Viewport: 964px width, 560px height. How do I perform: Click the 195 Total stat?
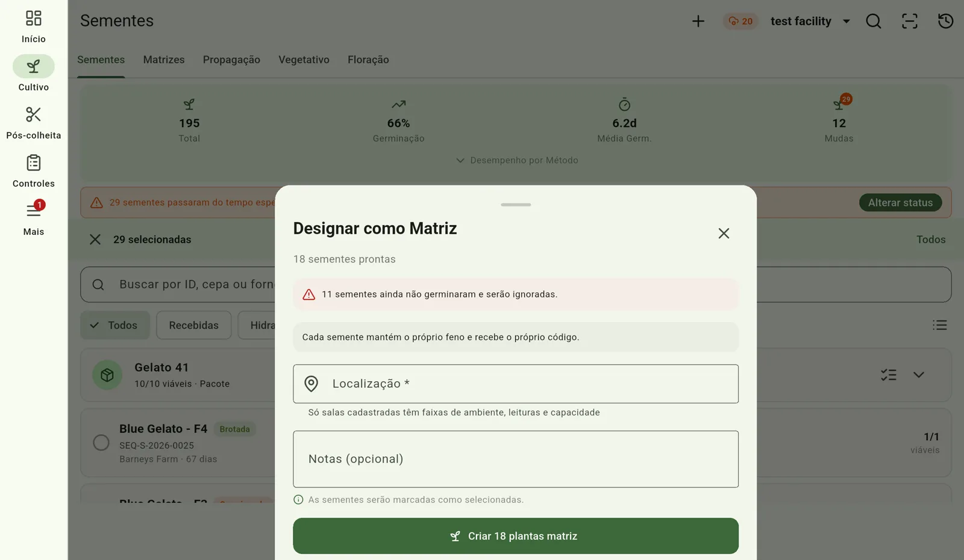click(x=189, y=122)
